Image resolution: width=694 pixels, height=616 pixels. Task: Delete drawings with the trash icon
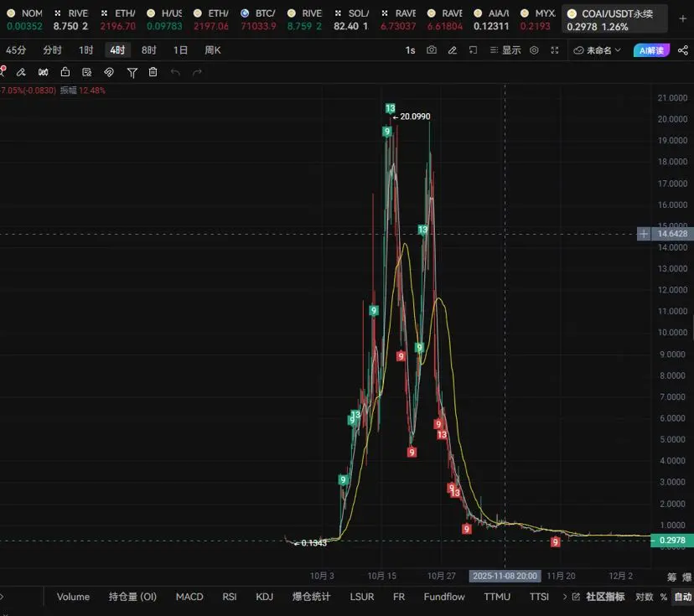pyautogui.click(x=153, y=72)
